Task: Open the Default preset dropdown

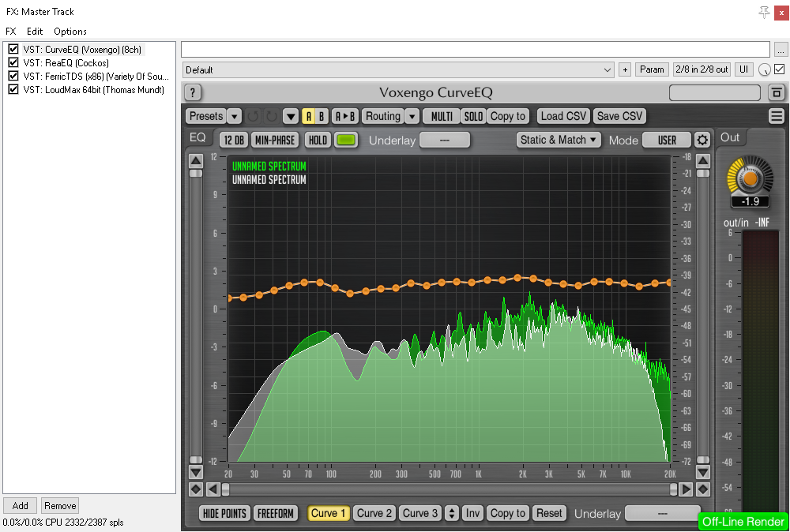Action: coord(398,70)
